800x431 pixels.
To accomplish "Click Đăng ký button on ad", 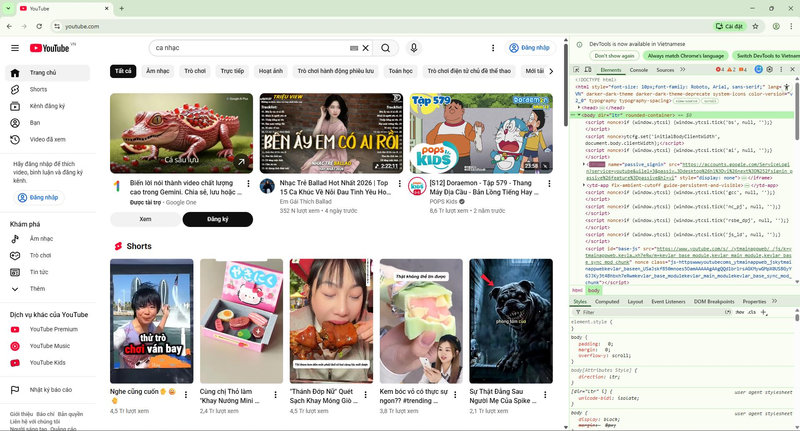I will point(218,219).
